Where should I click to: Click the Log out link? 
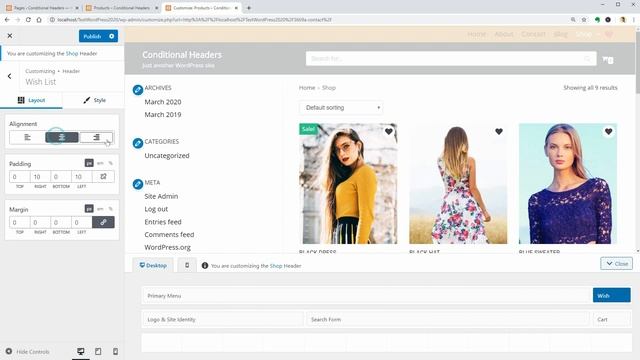156,209
